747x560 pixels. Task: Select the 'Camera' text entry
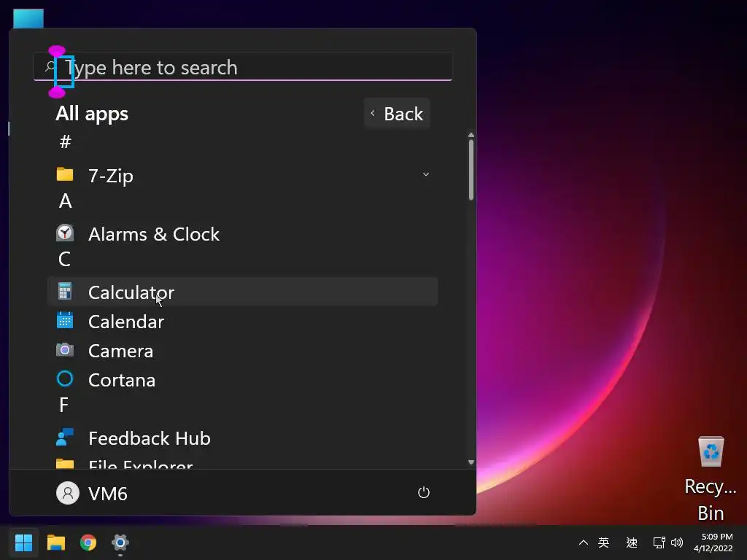click(121, 351)
